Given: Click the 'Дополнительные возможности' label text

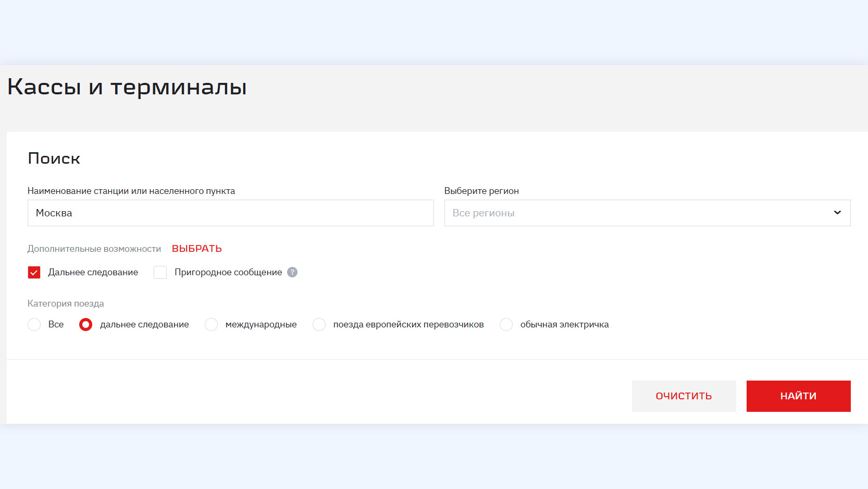Looking at the screenshot, I should [94, 249].
